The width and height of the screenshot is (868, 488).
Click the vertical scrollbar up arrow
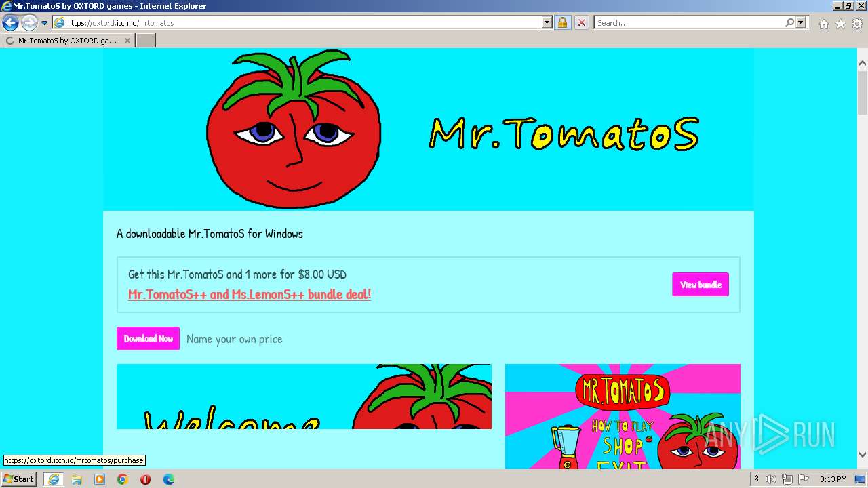point(863,63)
